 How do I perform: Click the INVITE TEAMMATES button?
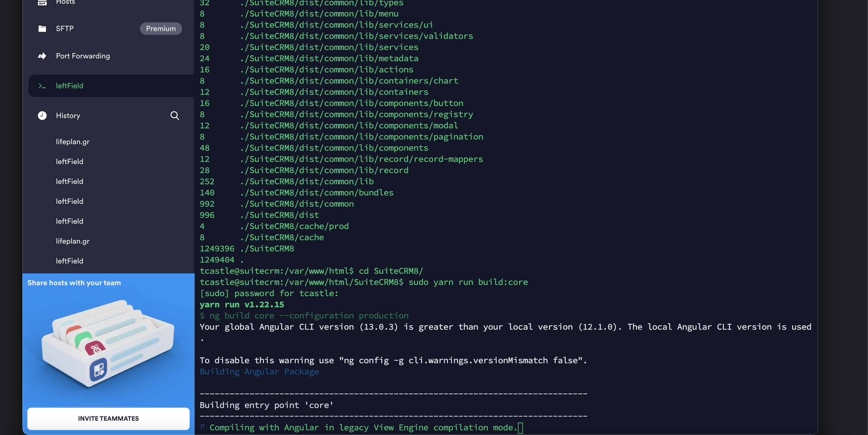click(x=108, y=419)
